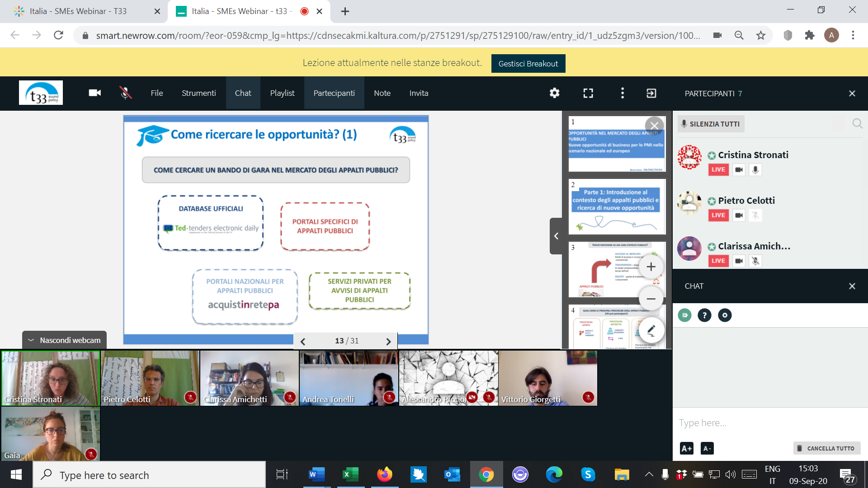
Task: Click Invita to invite people
Action: [x=419, y=93]
